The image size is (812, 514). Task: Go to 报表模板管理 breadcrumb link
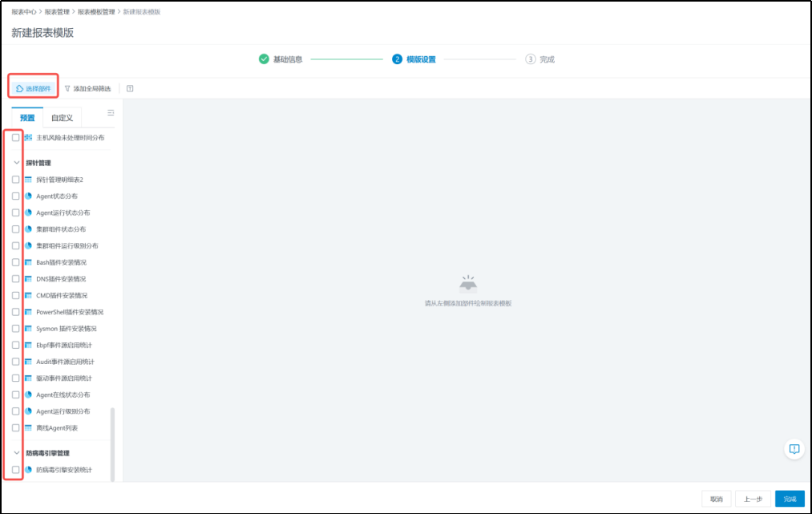[x=96, y=12]
